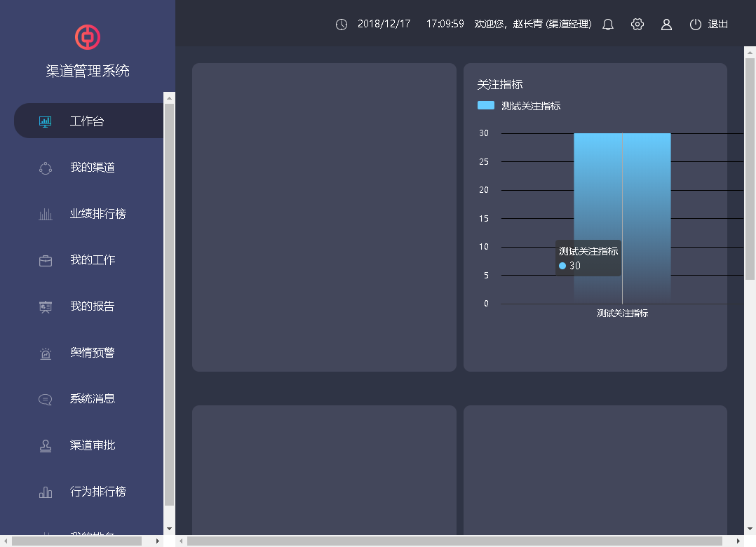The width and height of the screenshot is (756, 547).
Task: Click main horizontal scrollbar left arrow
Action: pyautogui.click(x=181, y=541)
